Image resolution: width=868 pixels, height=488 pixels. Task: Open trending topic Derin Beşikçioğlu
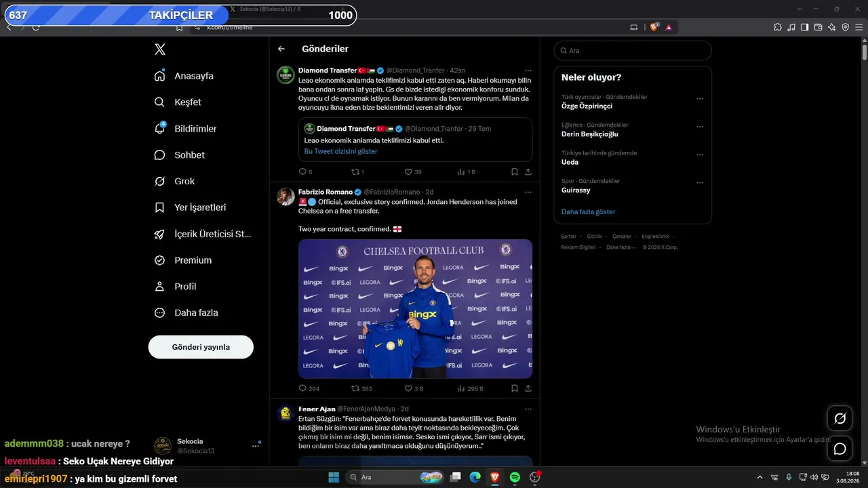(x=590, y=134)
